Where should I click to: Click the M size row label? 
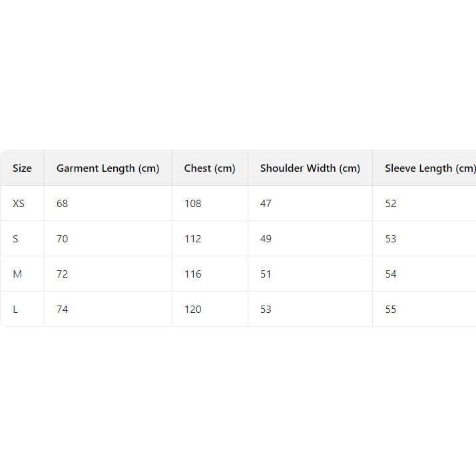pos(17,274)
